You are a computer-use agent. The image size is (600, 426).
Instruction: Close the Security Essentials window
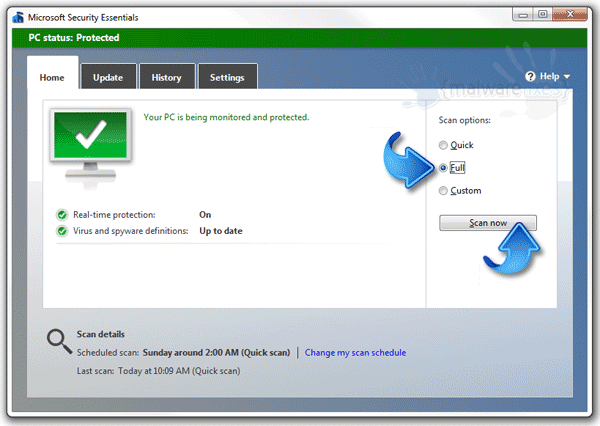point(570,15)
